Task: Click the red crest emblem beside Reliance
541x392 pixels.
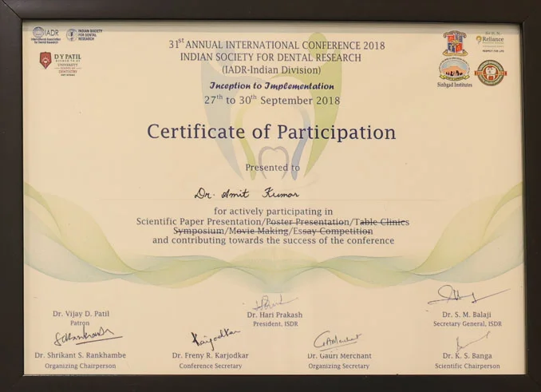Action: pos(455,43)
